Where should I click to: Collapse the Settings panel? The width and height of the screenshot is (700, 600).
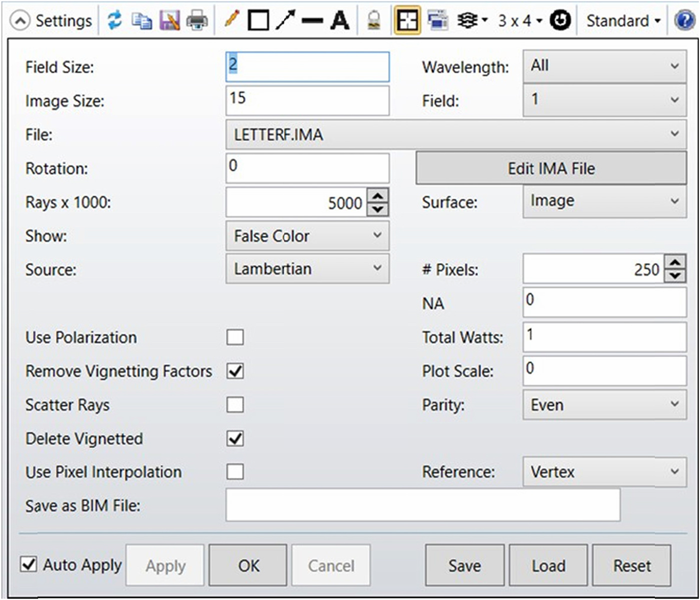click(20, 21)
